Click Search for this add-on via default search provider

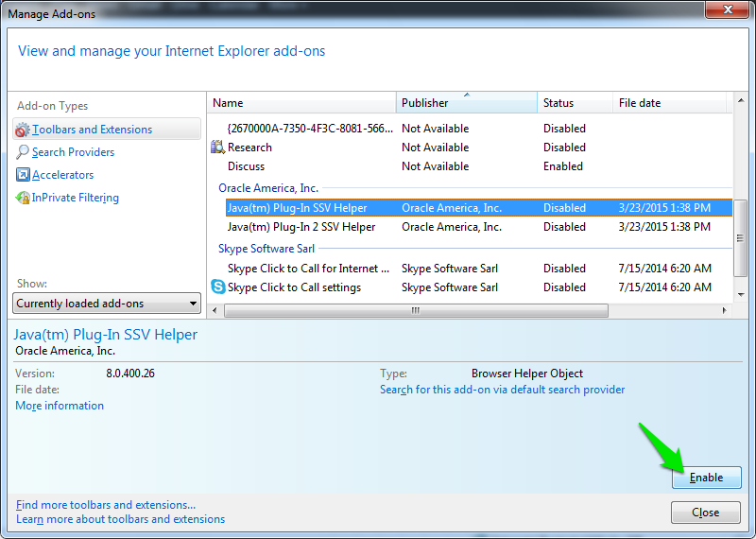click(x=502, y=390)
